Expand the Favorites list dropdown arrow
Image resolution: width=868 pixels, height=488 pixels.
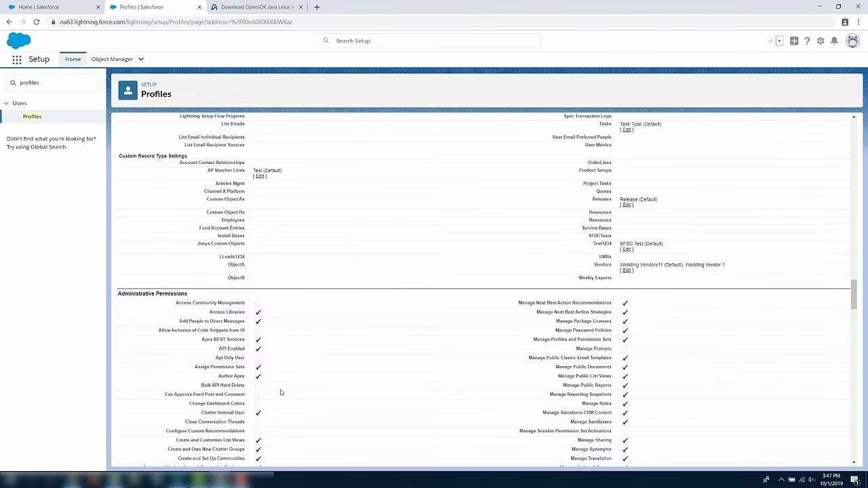click(x=779, y=41)
